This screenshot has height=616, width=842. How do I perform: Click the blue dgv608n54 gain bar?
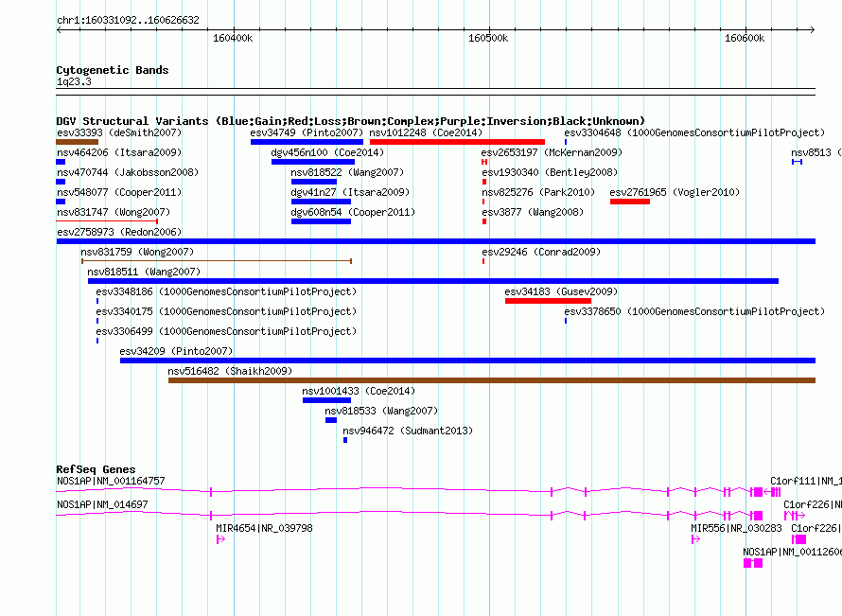[321, 221]
